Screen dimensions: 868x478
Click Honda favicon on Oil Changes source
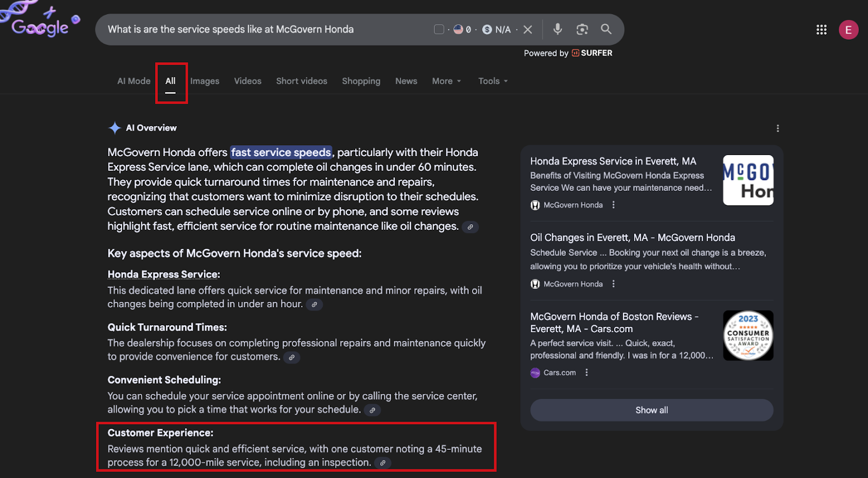tap(535, 284)
